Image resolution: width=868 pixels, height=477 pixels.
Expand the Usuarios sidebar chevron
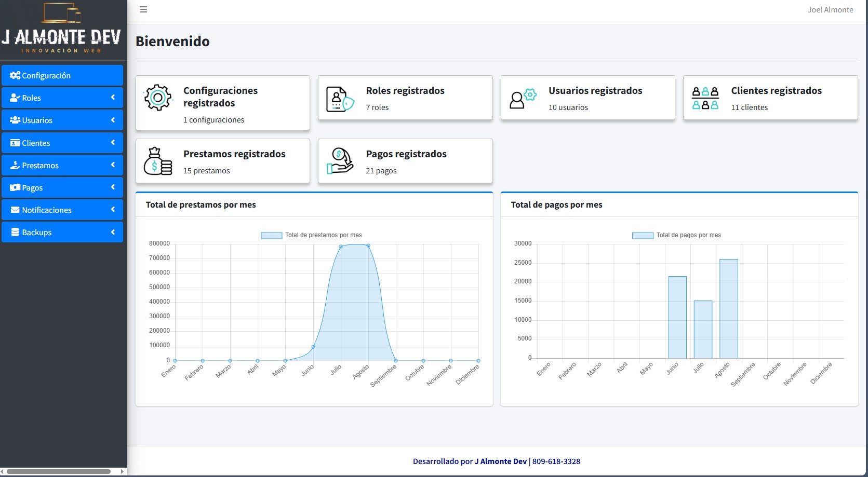(x=113, y=120)
